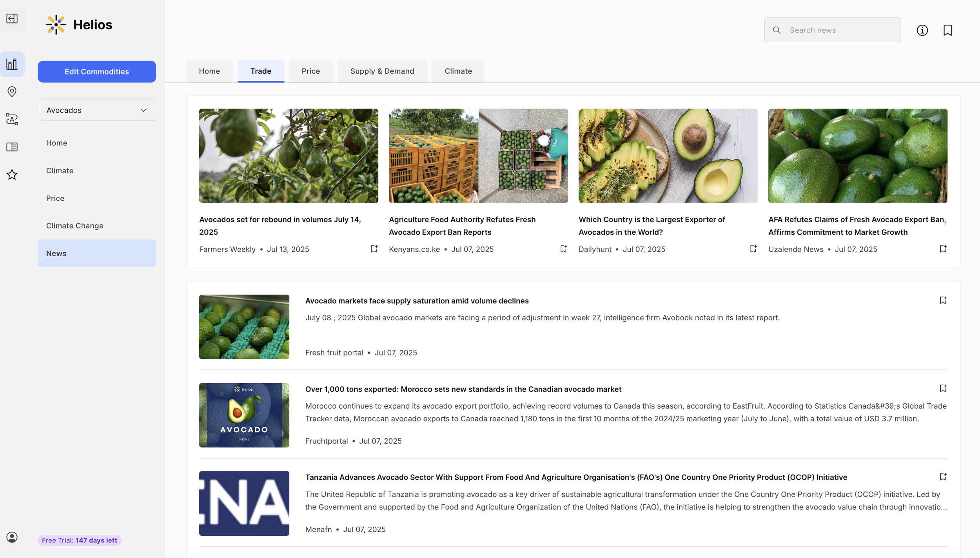Open the news reader icon in sidebar

pos(12,147)
